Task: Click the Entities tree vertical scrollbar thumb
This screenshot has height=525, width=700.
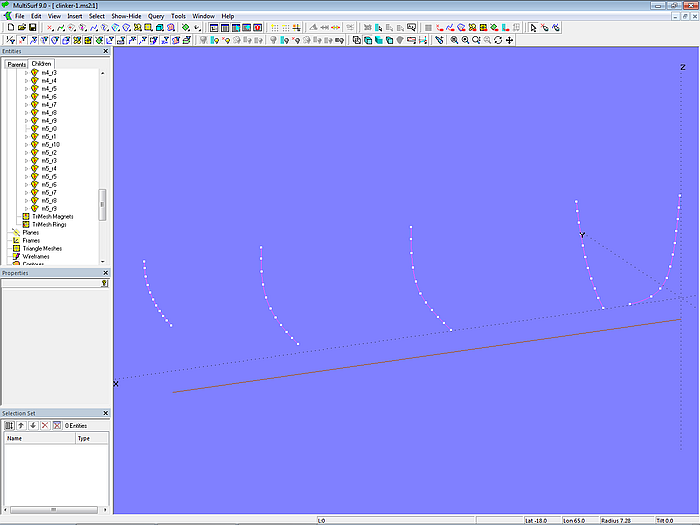Action: pos(102,204)
